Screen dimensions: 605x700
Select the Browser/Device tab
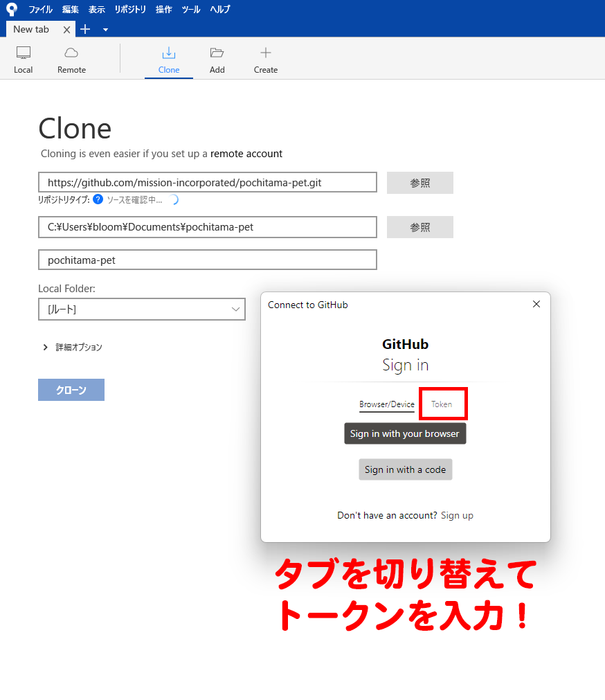click(386, 404)
